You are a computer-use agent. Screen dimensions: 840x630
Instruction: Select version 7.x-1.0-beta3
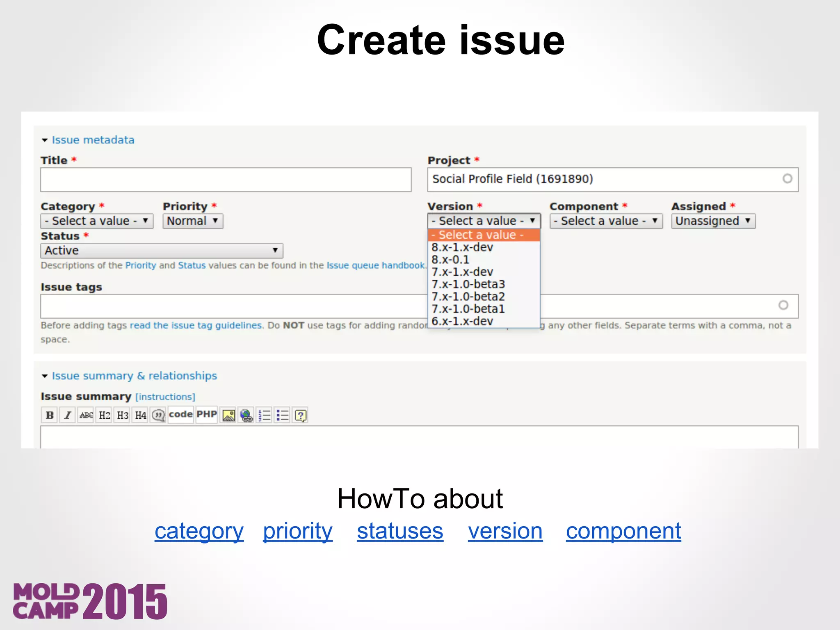[x=484, y=284]
